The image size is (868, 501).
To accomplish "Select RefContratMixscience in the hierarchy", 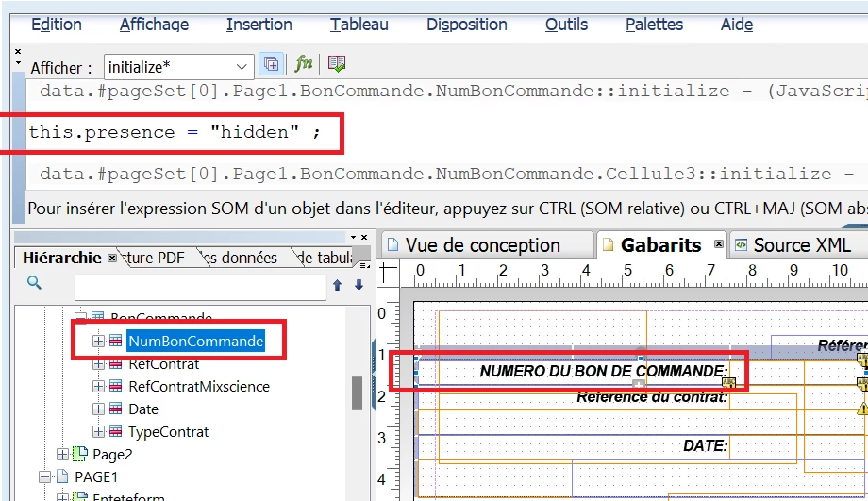I will (x=199, y=387).
